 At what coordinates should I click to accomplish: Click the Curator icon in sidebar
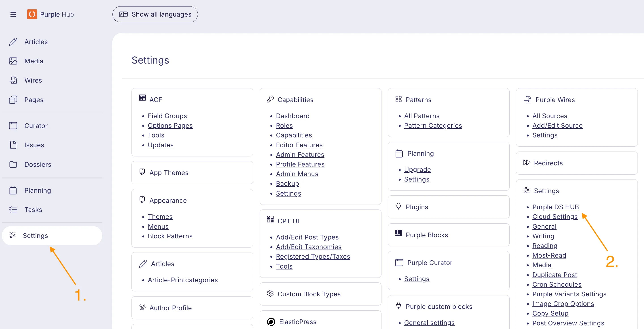point(13,126)
